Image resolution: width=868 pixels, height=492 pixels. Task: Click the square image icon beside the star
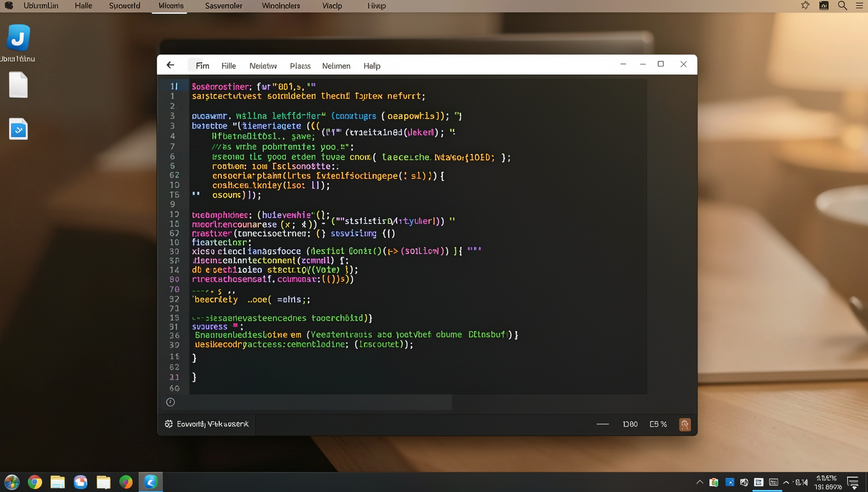click(824, 5)
